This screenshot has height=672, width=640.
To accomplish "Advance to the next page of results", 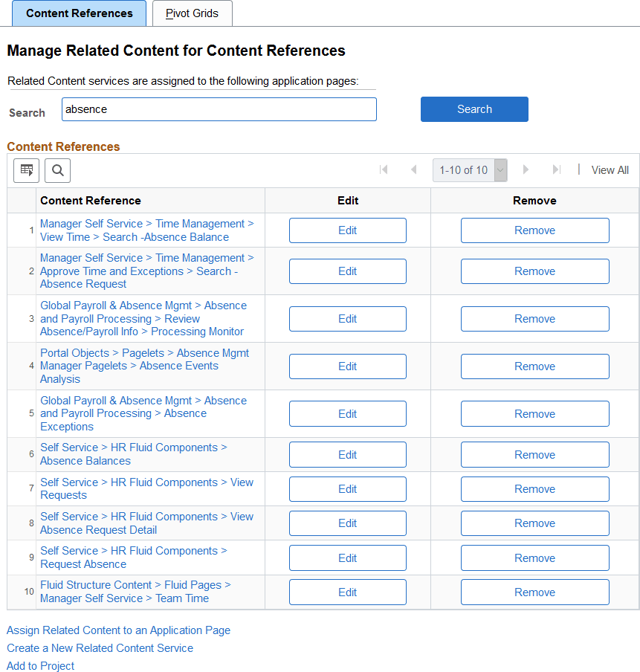I will click(x=526, y=169).
